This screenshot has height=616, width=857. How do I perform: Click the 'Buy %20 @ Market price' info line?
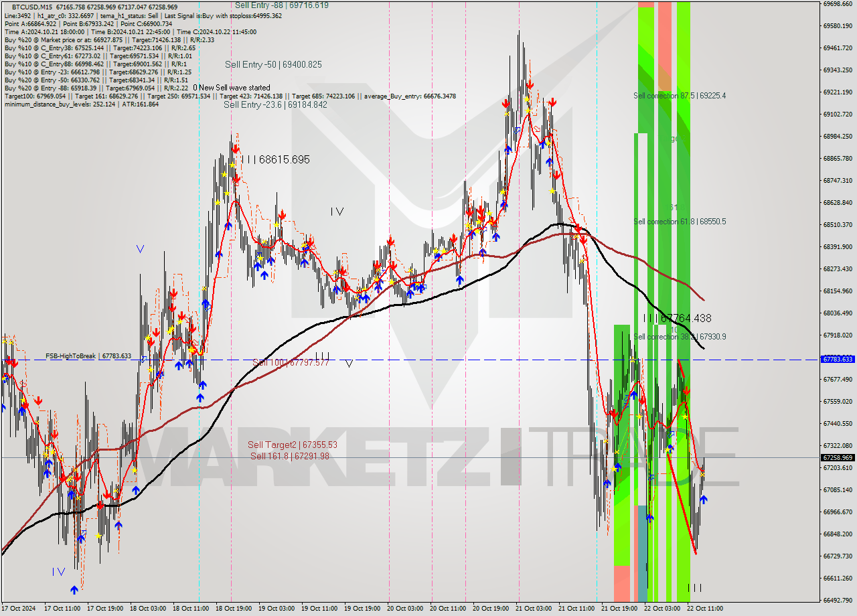click(109, 40)
